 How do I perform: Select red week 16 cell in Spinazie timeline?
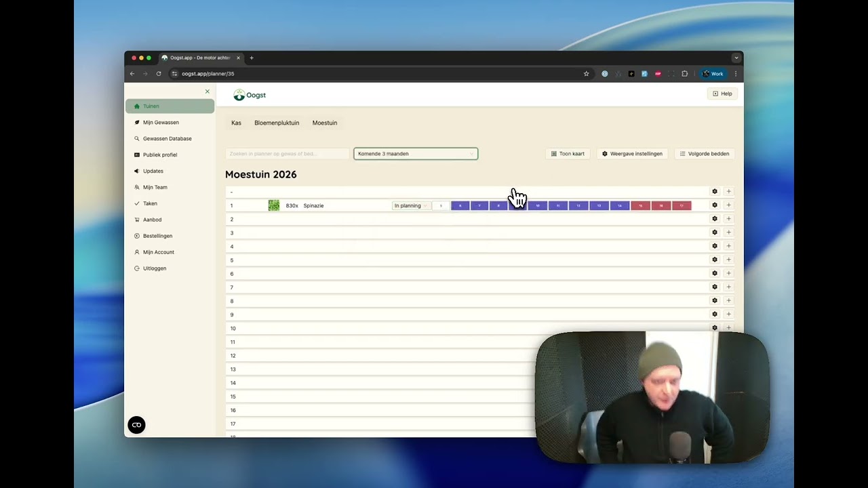[661, 205]
